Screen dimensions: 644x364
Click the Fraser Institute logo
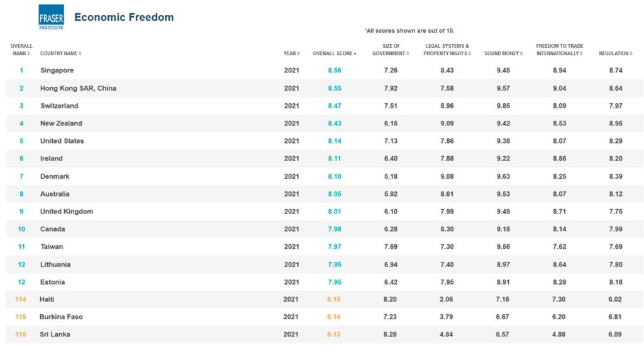point(51,17)
